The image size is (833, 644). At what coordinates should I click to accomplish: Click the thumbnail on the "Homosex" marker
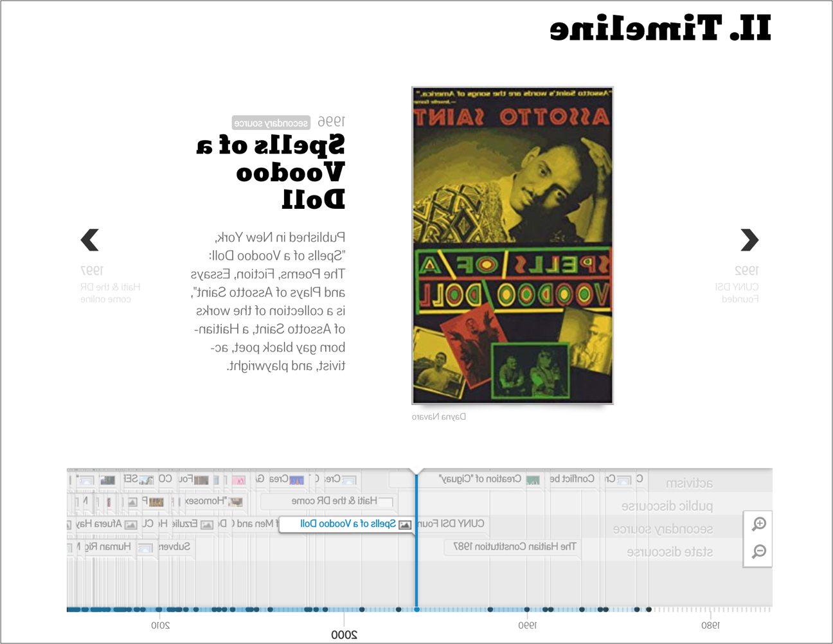click(x=236, y=501)
